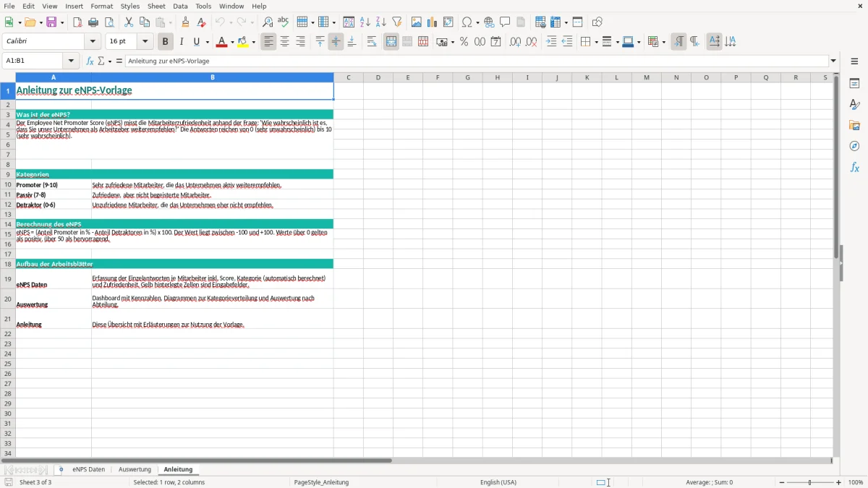Apply the yellow background color swatch

pos(243,42)
